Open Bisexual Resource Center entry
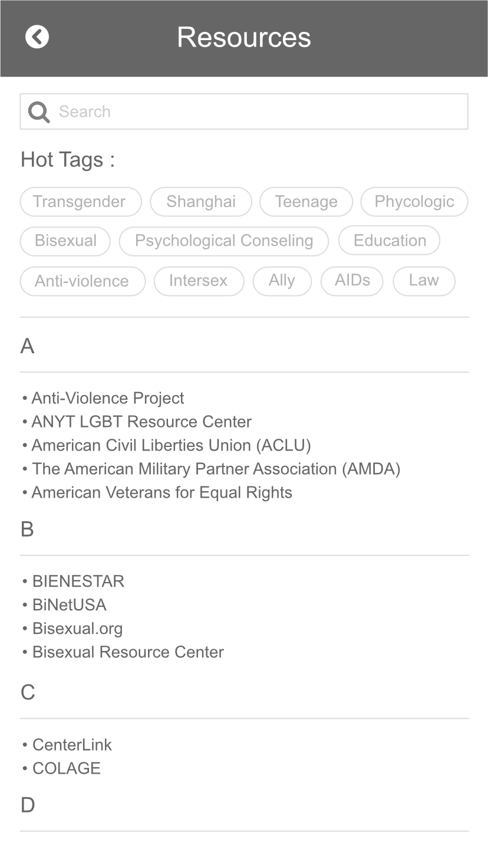 point(128,652)
